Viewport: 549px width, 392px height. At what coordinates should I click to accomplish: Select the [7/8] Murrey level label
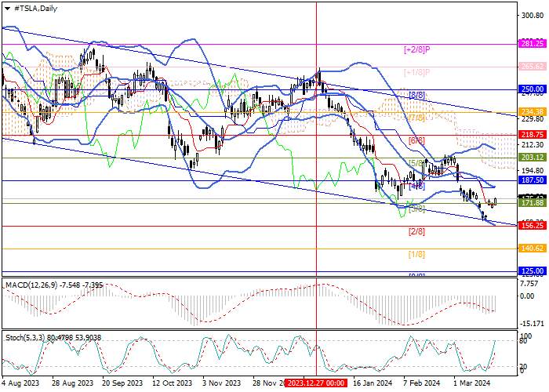click(416, 118)
